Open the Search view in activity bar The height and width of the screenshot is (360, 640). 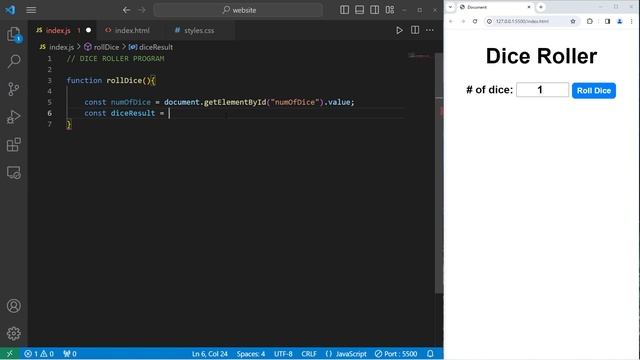coord(13,62)
